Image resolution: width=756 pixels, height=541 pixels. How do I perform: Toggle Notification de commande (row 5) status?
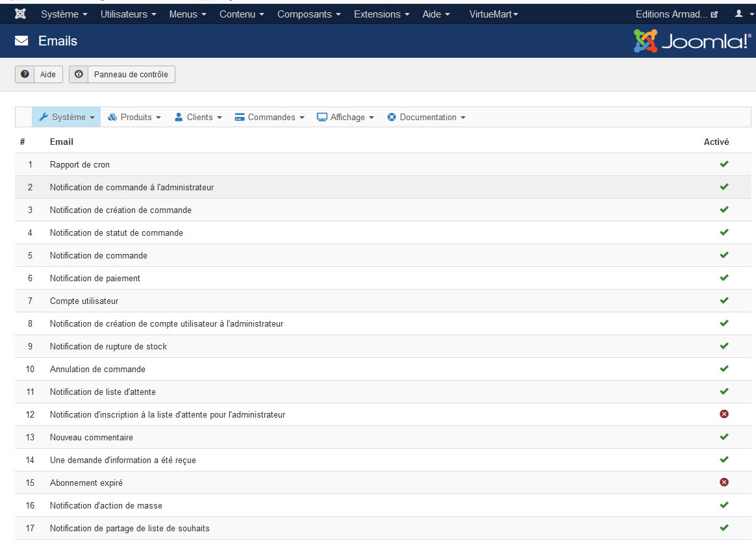724,255
